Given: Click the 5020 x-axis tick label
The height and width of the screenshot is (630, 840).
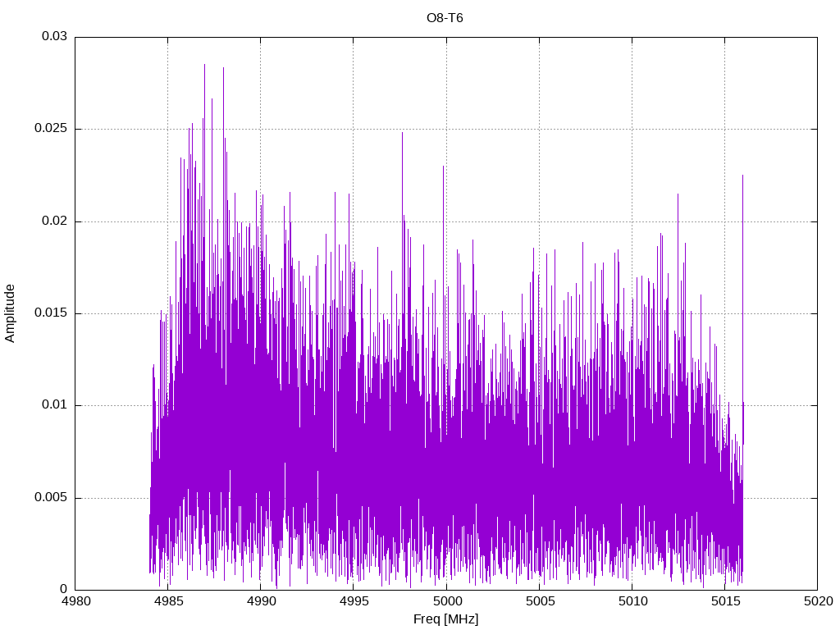Looking at the screenshot, I should 818,601.
